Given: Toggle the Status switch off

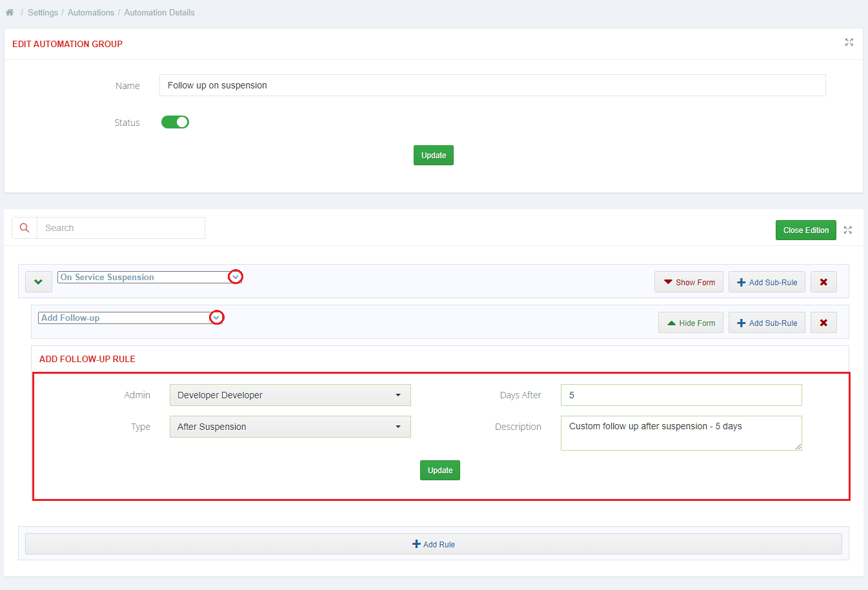Looking at the screenshot, I should 175,122.
